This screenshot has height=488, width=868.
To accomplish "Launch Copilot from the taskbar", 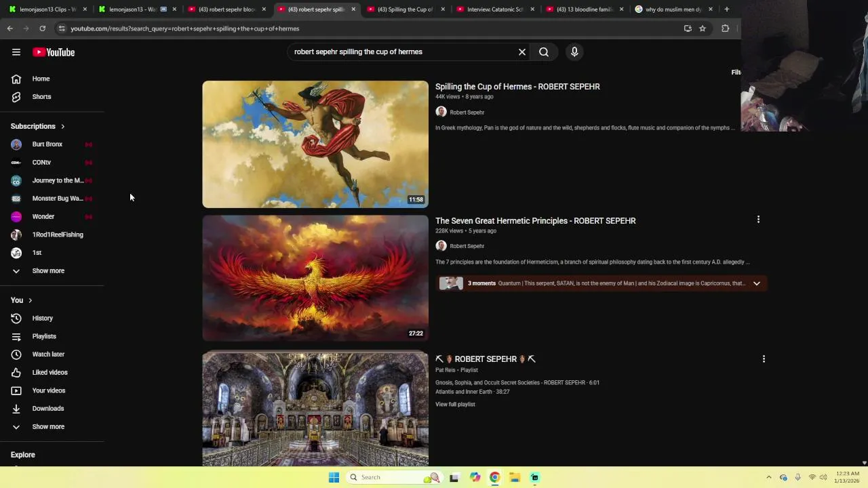I will [475, 477].
